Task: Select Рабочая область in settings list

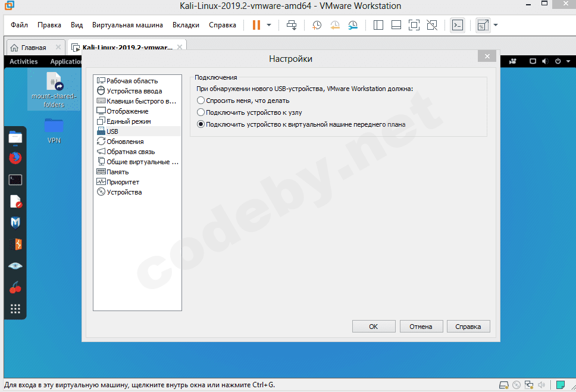Action: [137, 81]
